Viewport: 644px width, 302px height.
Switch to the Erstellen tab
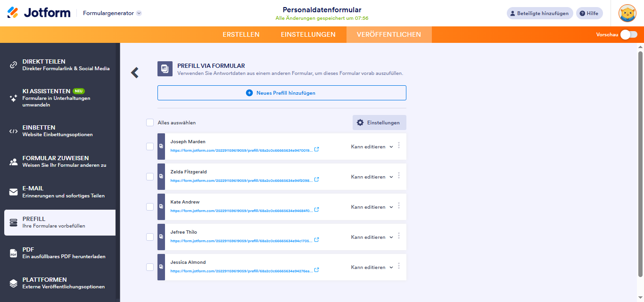pos(241,34)
